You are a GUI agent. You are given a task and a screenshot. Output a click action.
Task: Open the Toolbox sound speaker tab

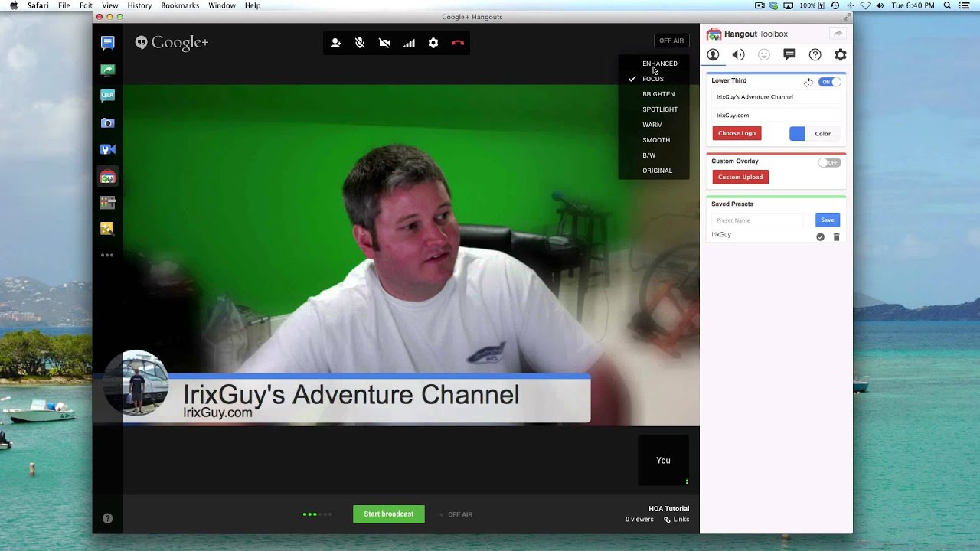pyautogui.click(x=738, y=54)
